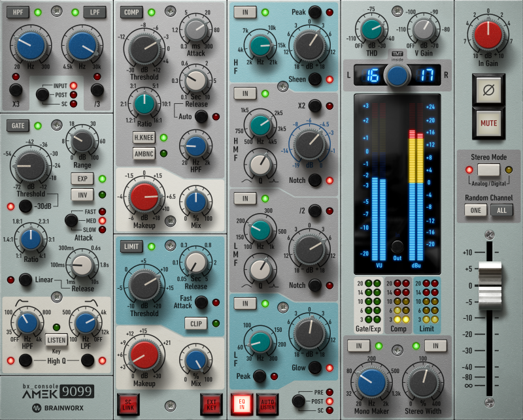Viewport: 523px width, 420px height.
Task: Bypass the compressor using COMP button
Action: click(x=131, y=12)
